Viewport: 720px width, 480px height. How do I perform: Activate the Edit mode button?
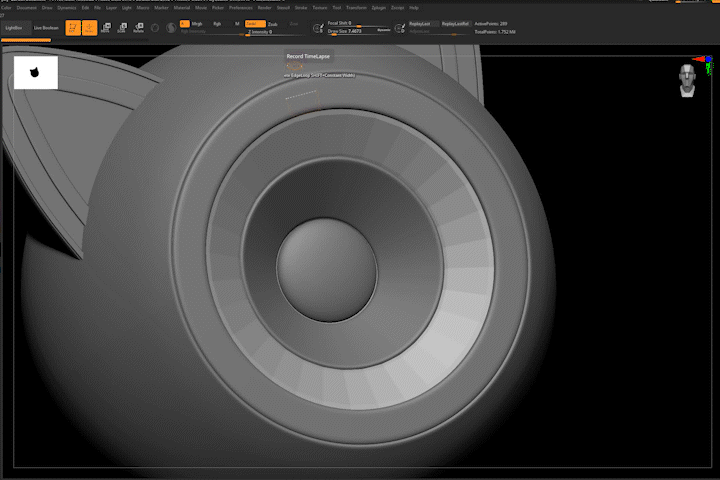click(73, 28)
